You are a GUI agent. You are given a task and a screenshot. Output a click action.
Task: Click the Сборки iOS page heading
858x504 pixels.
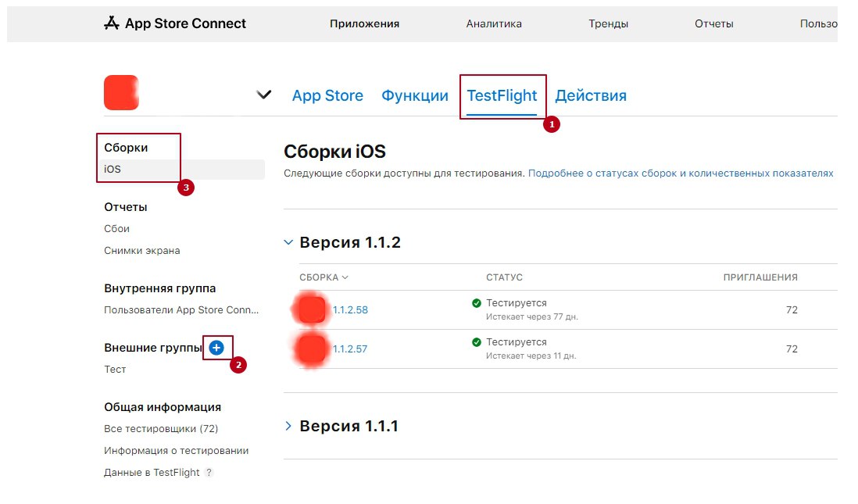(334, 152)
